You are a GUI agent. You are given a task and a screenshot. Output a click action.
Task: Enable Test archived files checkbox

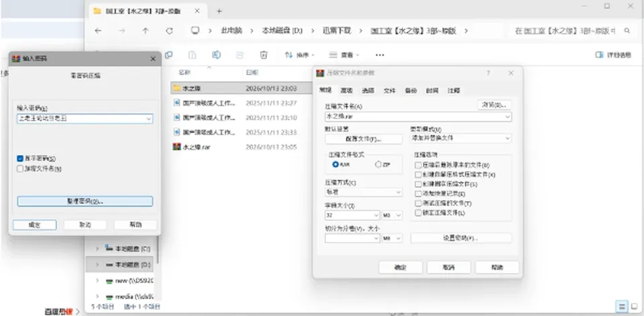pyautogui.click(x=418, y=203)
